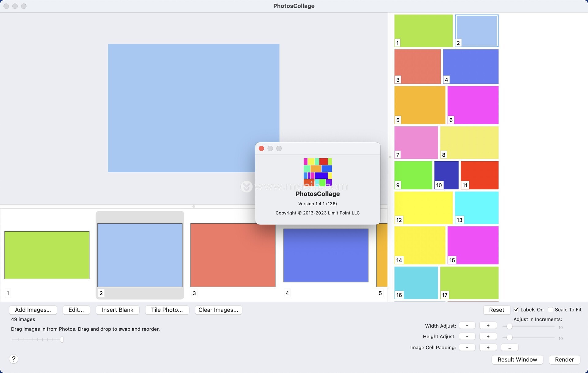Click the drag images instruction text
Screen dimensions: 588x373
85,329
